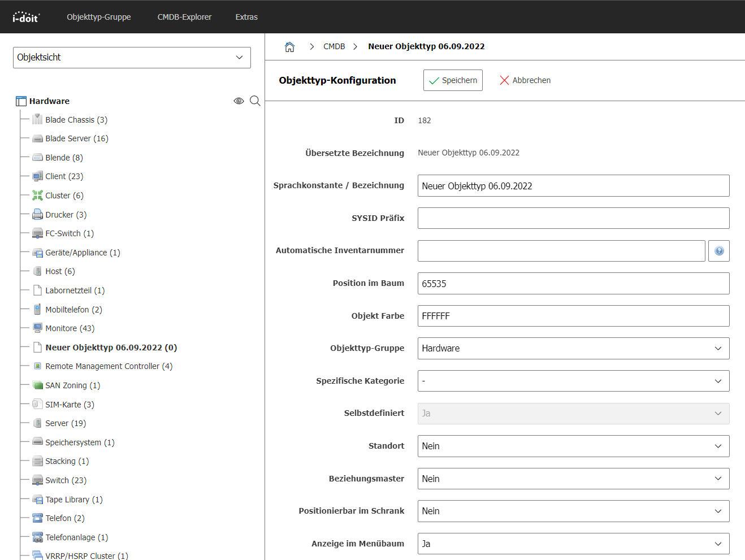Open the Objekttyp-Gruppe dropdown showing Hardware

[x=573, y=349]
